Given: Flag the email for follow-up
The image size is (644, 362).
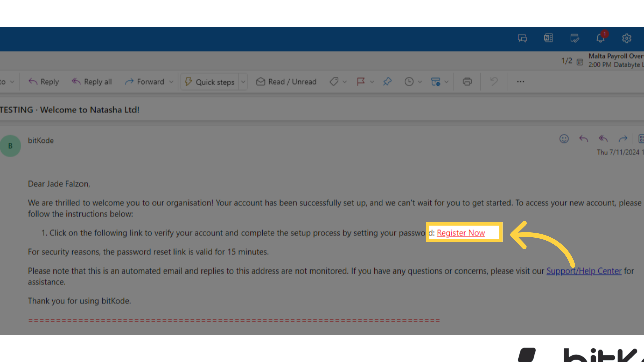Looking at the screenshot, I should tap(361, 81).
